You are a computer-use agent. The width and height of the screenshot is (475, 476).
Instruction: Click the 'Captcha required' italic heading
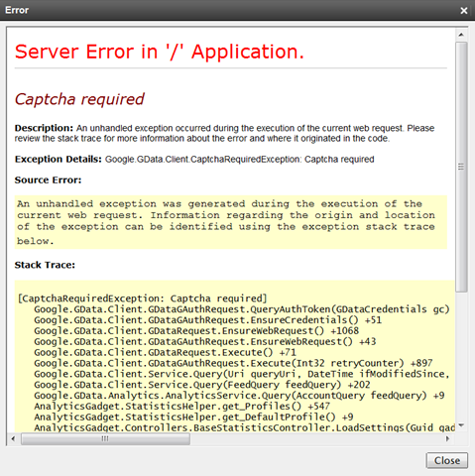pyautogui.click(x=79, y=99)
